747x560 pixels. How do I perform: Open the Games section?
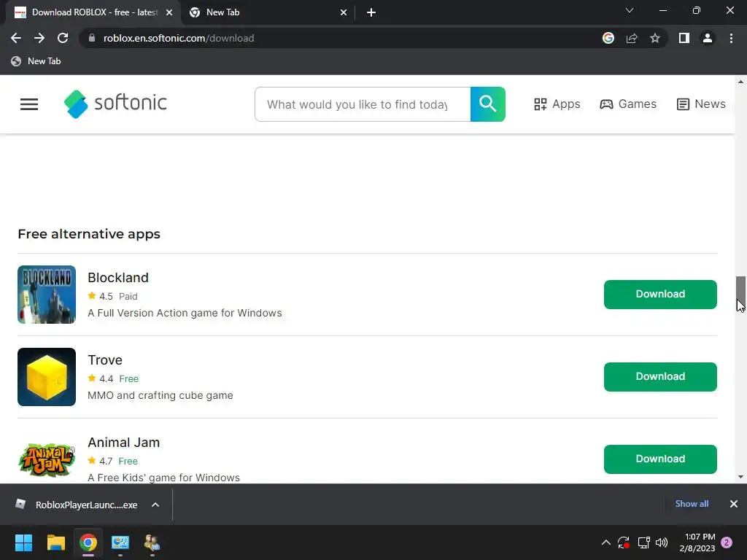click(x=628, y=104)
